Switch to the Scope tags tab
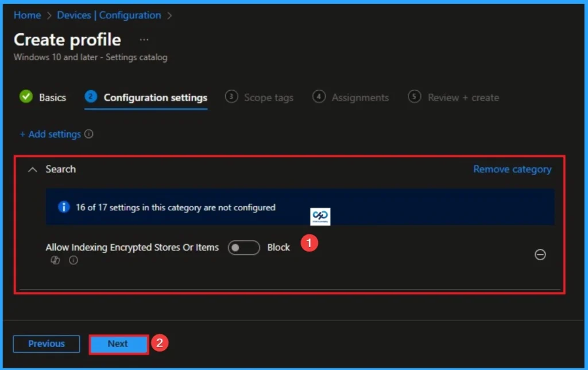 point(268,98)
